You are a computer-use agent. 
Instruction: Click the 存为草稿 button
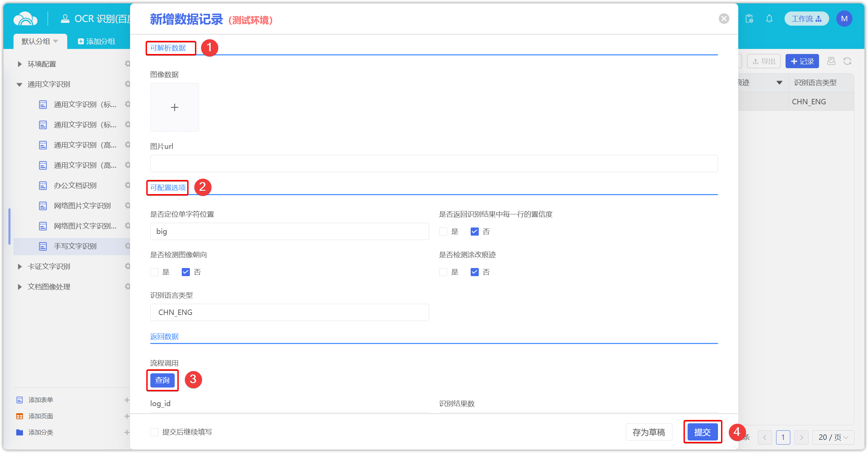pyautogui.click(x=649, y=432)
